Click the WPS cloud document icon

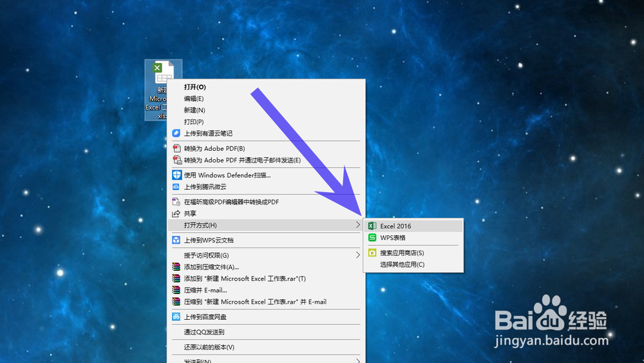(176, 240)
